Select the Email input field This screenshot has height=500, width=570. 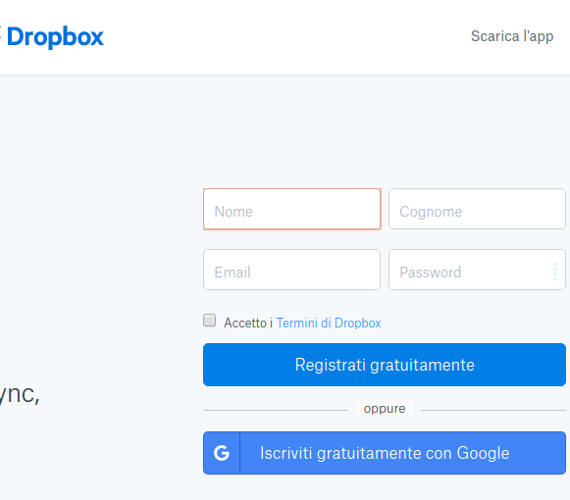click(292, 269)
